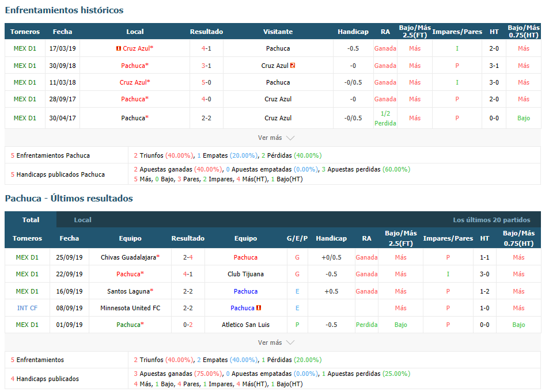The height and width of the screenshot is (392, 549).
Task: Click '5 Handicaps publicados Pachuca' summary label
Action: [58, 174]
